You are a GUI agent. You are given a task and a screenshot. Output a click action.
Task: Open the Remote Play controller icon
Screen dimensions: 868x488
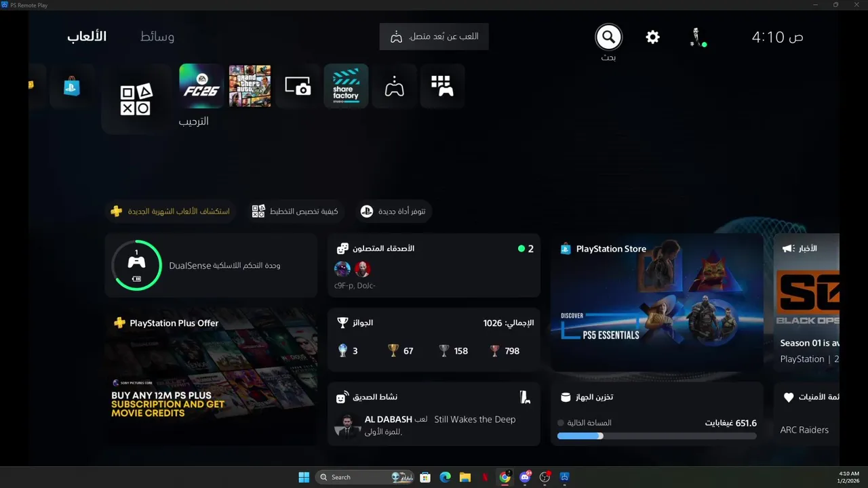click(x=394, y=86)
